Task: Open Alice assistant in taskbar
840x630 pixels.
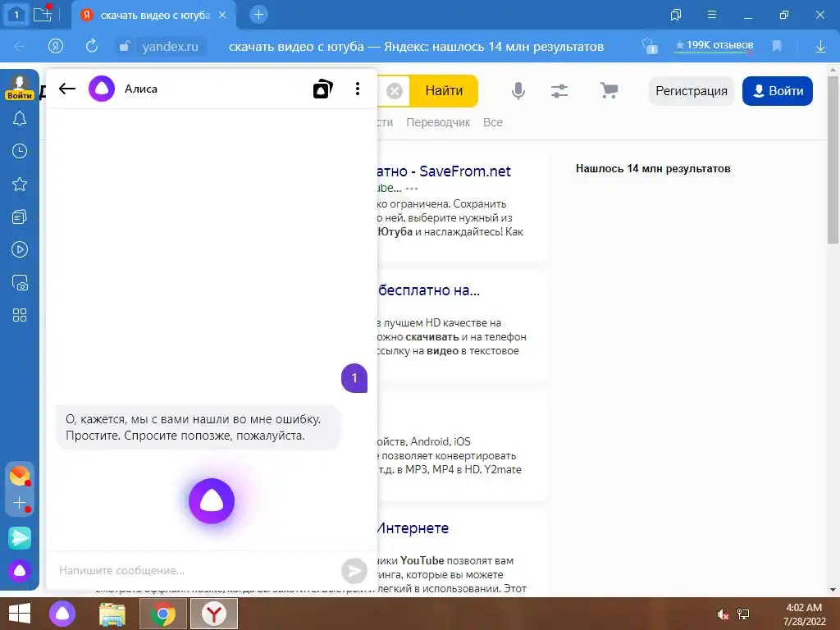Action: tap(62, 614)
